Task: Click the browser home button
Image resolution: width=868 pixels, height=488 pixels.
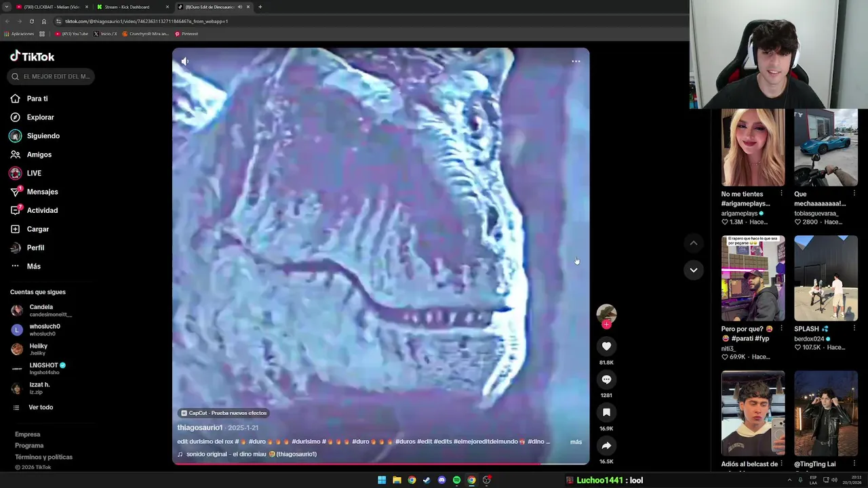Action: pyautogui.click(x=44, y=21)
